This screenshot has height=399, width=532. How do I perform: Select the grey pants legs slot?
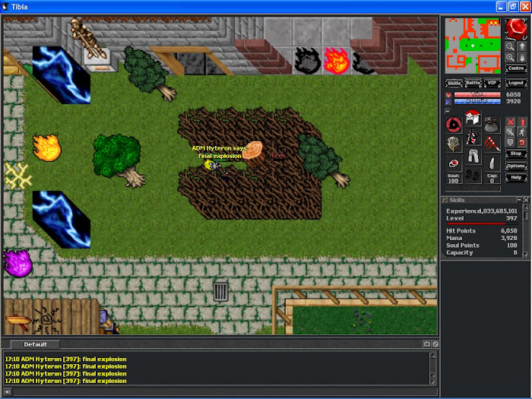473,156
